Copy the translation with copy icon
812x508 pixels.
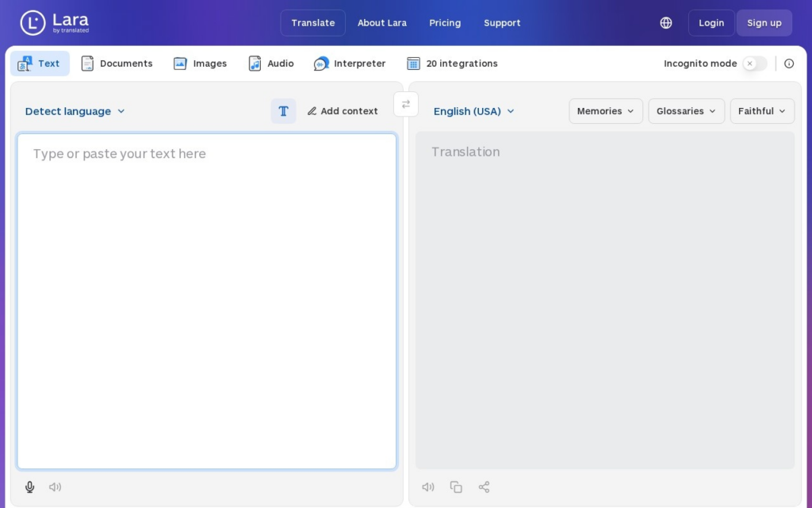456,487
